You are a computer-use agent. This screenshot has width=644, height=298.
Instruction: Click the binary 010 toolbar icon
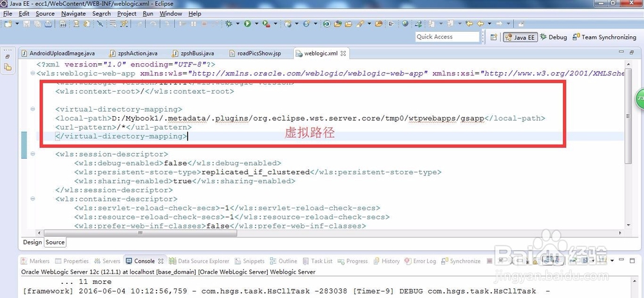(63, 24)
